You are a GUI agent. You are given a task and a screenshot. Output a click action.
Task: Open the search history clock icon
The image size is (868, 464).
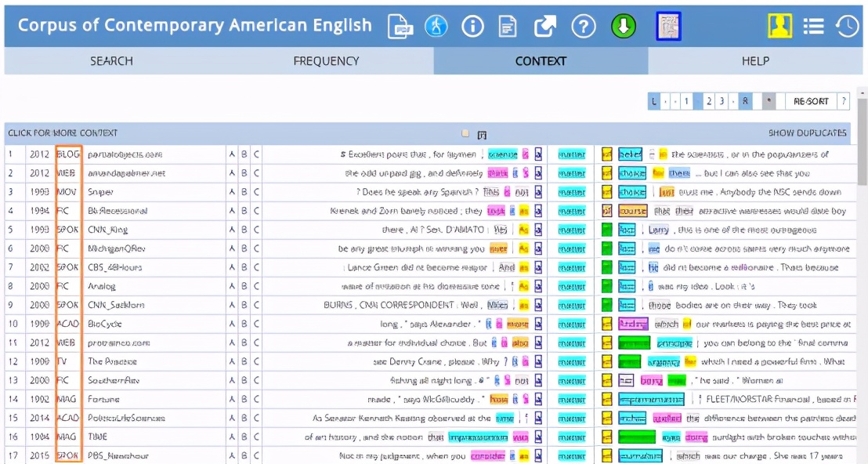(847, 26)
